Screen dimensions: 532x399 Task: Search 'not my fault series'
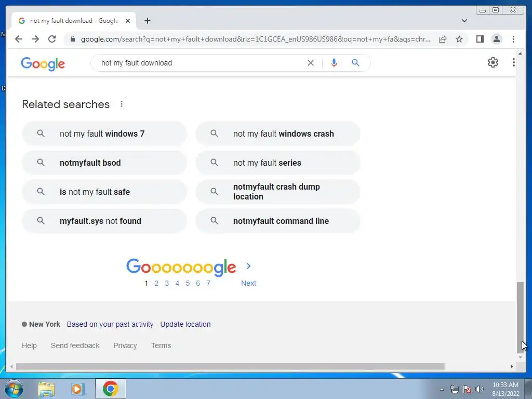click(x=278, y=163)
